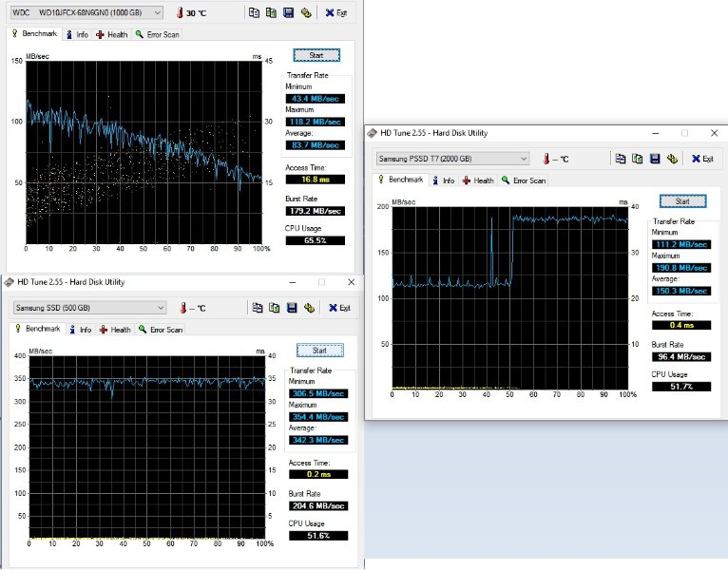Image resolution: width=728 pixels, height=570 pixels.
Task: Open Info tab in WDC window
Action: click(78, 34)
